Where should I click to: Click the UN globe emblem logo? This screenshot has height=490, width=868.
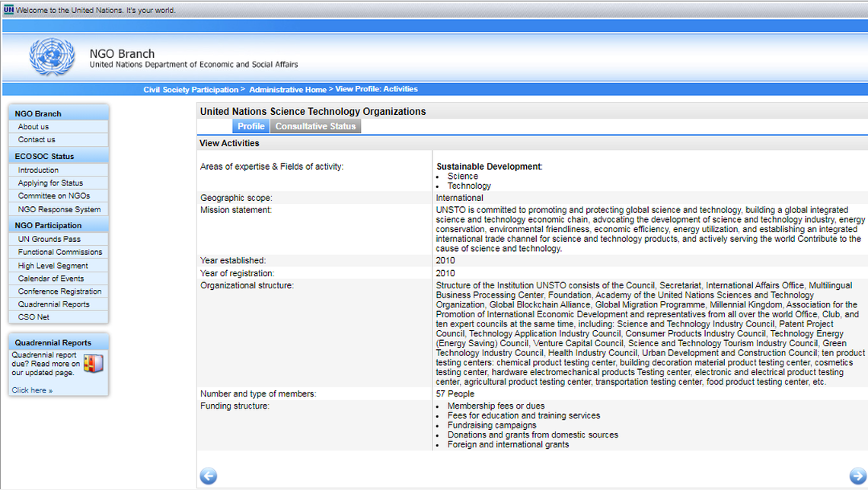coord(52,57)
